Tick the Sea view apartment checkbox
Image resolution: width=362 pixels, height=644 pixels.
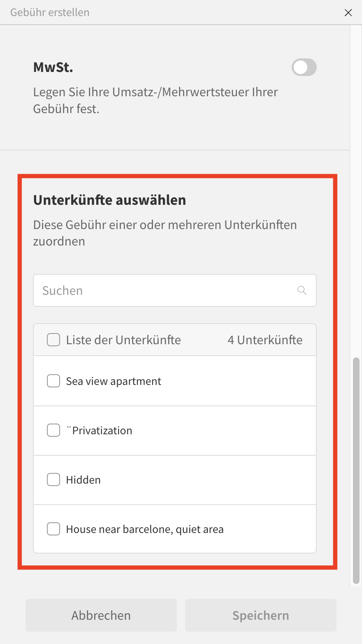click(53, 381)
